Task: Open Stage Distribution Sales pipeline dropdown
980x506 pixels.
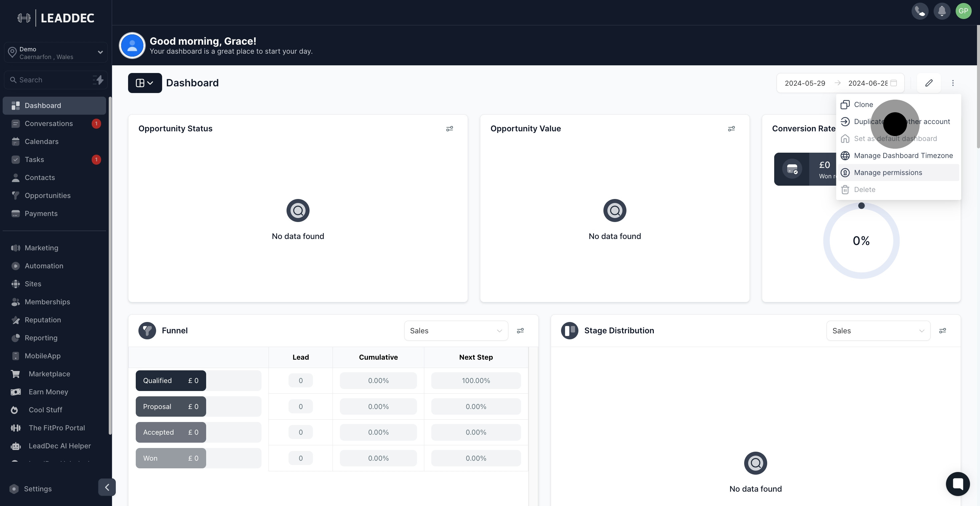Action: (x=878, y=331)
